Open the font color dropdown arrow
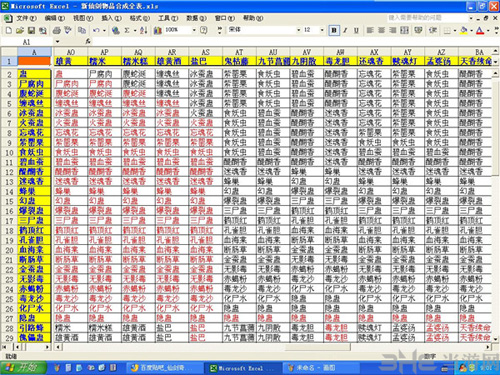Image resolution: width=500 pixels, height=375 pixels. coord(488,31)
